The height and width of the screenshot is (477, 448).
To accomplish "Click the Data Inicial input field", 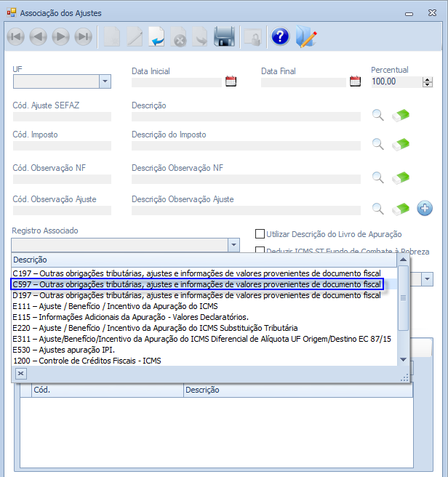I will 177,82.
